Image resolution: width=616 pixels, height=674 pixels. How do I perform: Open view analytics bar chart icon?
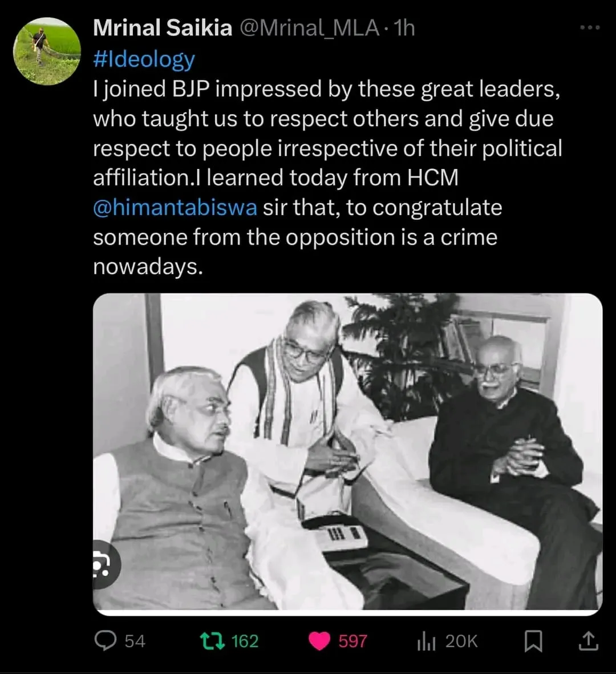(x=426, y=641)
